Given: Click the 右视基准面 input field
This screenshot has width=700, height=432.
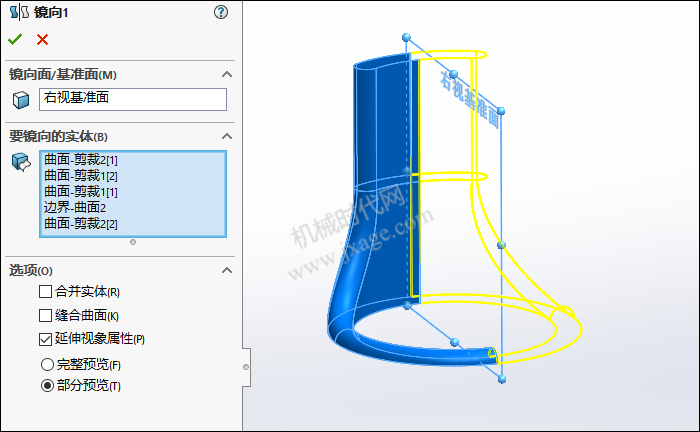Looking at the screenshot, I should [x=133, y=99].
